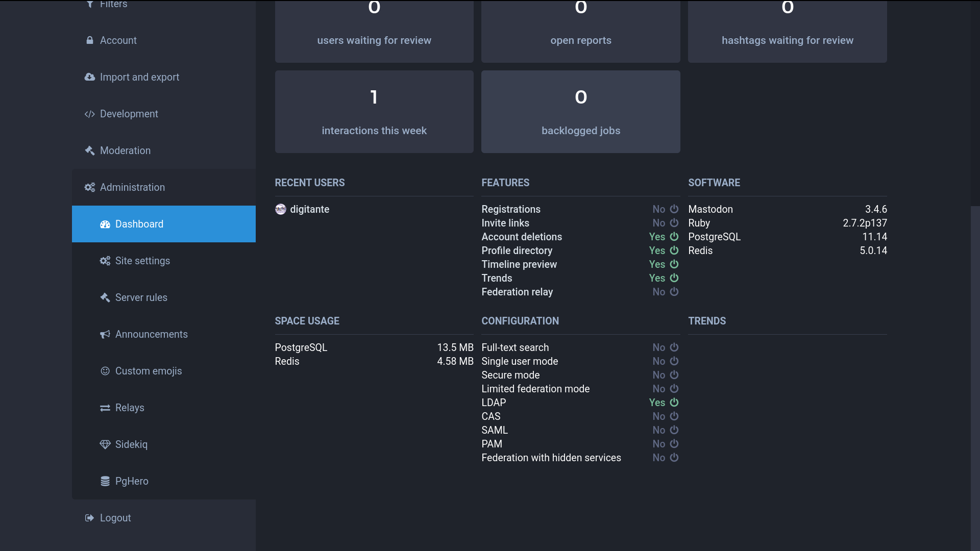Screen dimensions: 980x551
Task: Click the diamond Sidekiq icon
Action: pos(105,444)
